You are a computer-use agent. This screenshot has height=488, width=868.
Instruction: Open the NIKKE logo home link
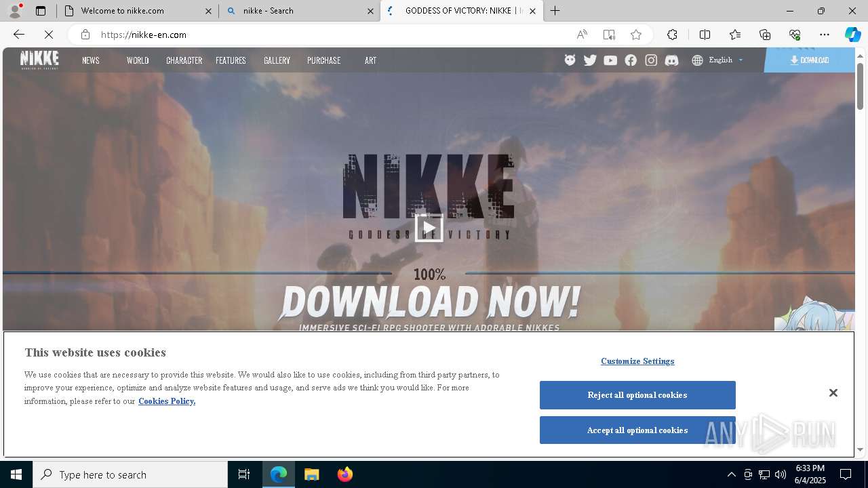pos(39,60)
